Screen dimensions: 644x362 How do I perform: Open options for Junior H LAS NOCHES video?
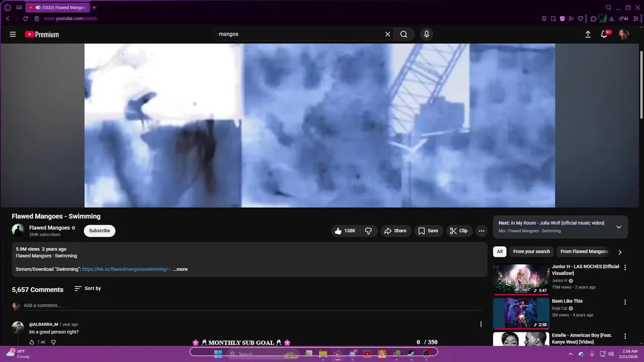tap(625, 268)
